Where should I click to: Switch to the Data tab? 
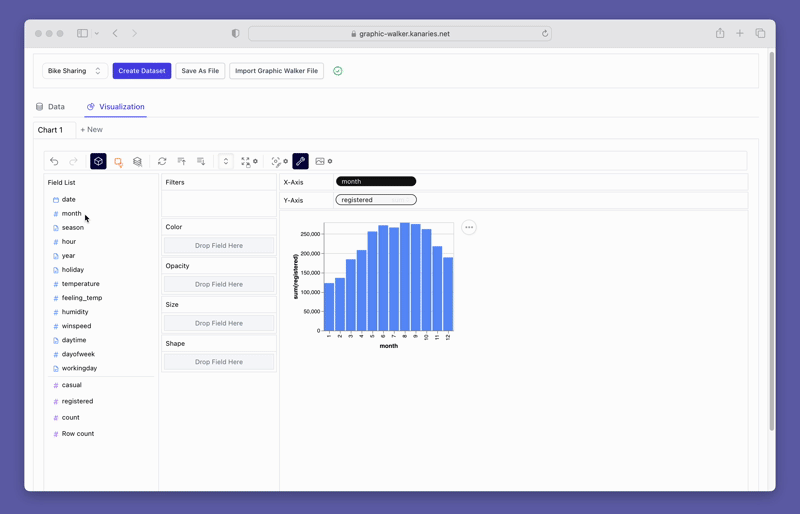click(50, 106)
